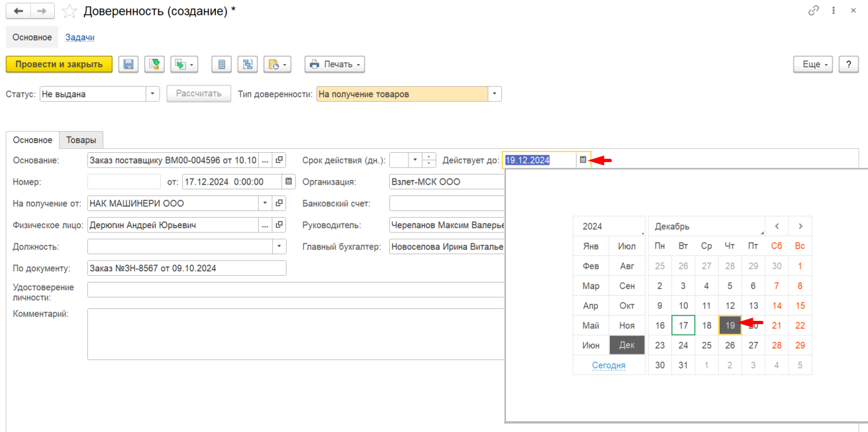The width and height of the screenshot is (868, 432).
Task: Open help with the '?' button
Action: click(x=849, y=64)
